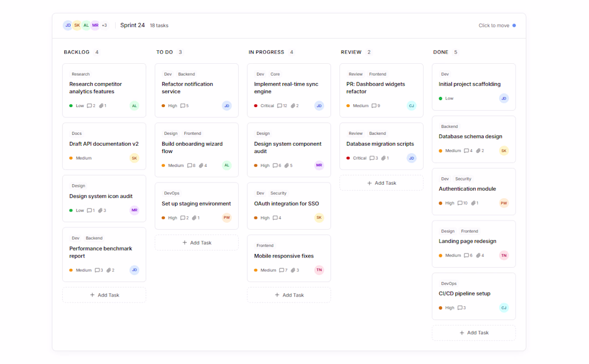
Task: Open comments icon on Refactor notification service
Action: point(183,105)
